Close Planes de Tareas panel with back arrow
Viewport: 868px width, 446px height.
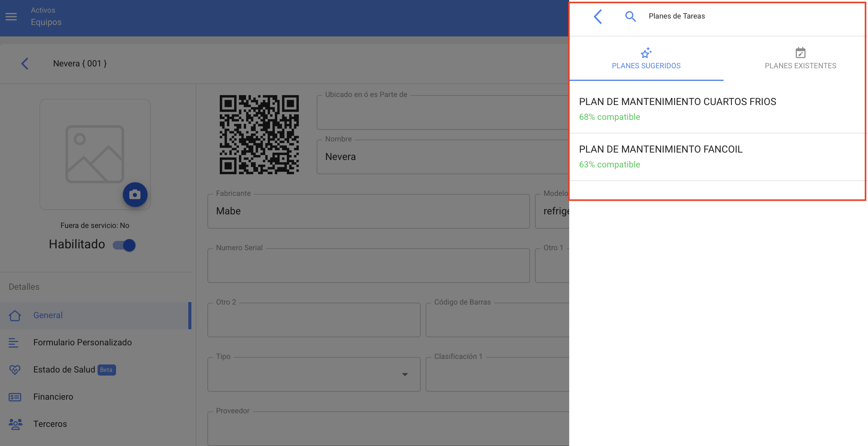click(x=598, y=16)
